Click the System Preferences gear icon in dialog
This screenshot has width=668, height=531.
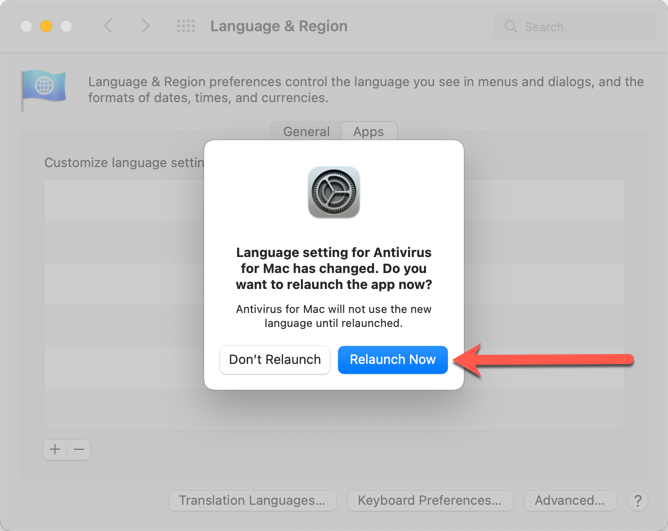click(x=334, y=192)
